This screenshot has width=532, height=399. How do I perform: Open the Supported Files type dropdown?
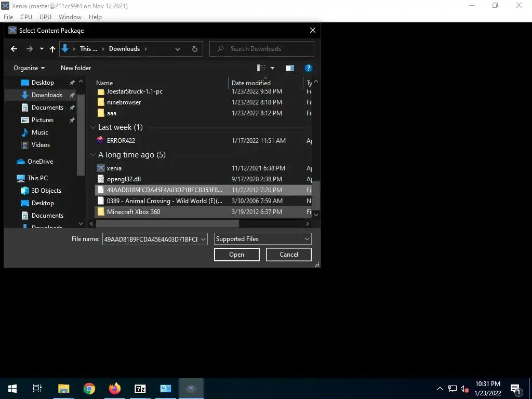click(x=262, y=239)
